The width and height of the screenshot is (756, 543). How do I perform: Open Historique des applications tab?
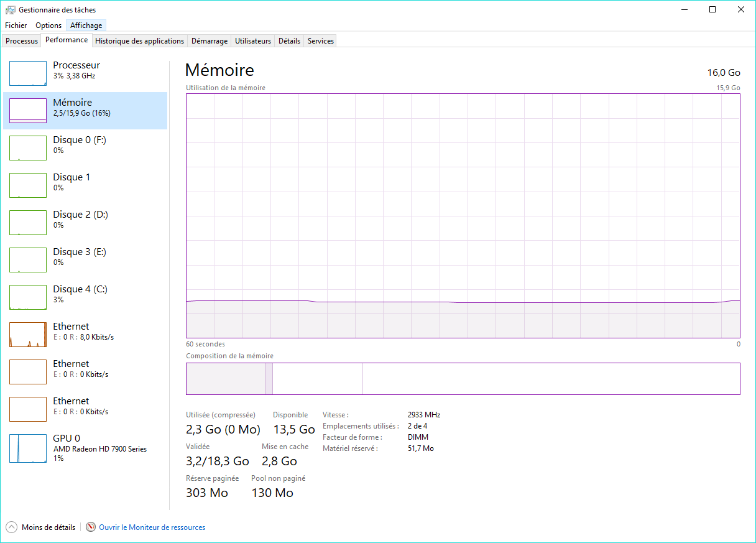140,41
